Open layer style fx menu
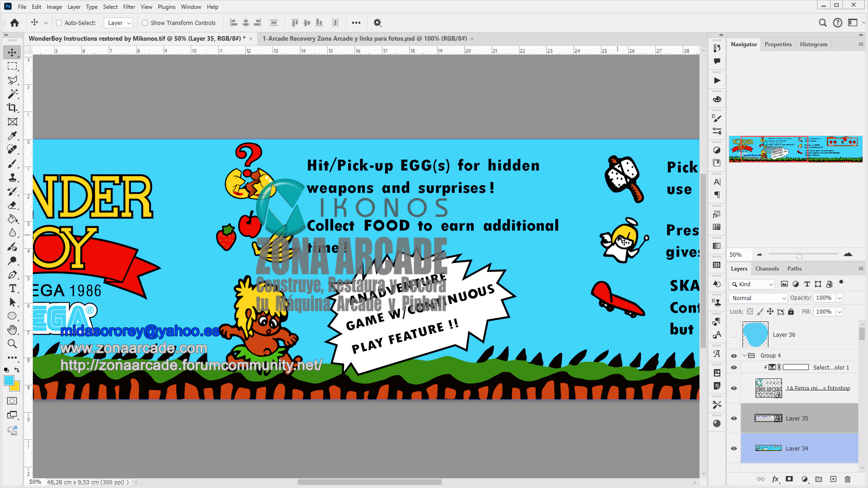This screenshot has width=868, height=488. (x=775, y=479)
